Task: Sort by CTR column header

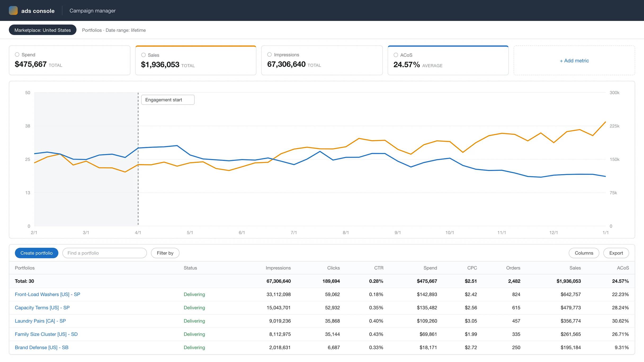Action: (x=379, y=268)
